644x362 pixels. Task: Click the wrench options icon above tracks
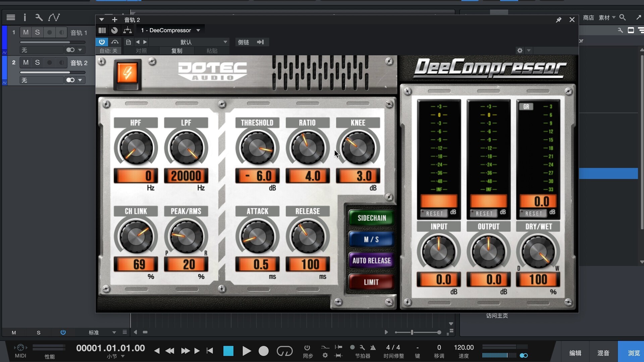tap(39, 17)
